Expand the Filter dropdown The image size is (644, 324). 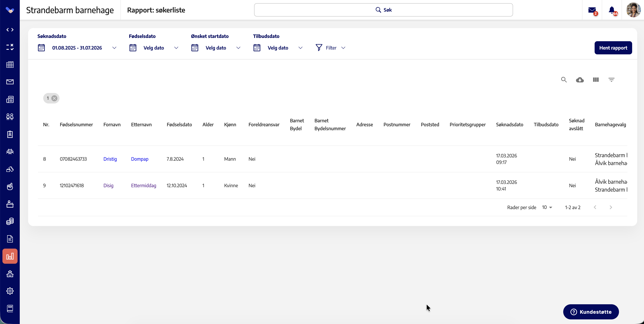(x=331, y=48)
